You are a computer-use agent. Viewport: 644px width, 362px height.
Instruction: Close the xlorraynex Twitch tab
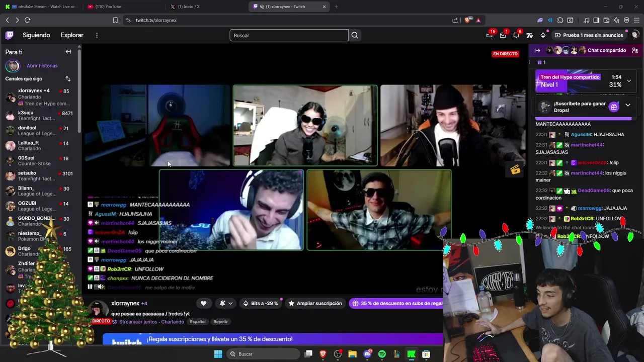pos(324,7)
